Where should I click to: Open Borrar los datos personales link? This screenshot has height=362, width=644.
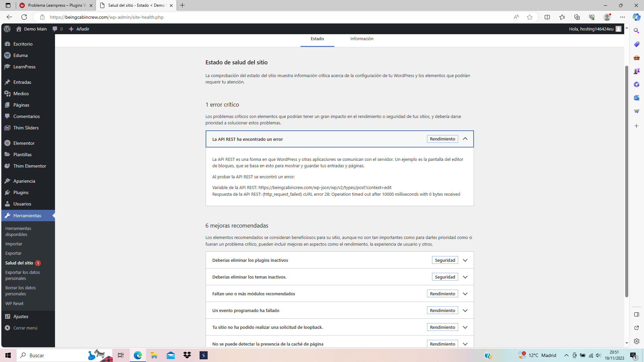[x=20, y=291]
